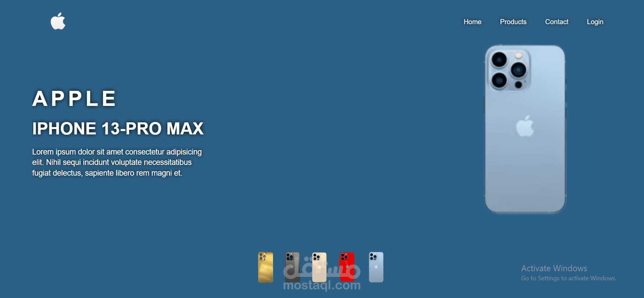Click the IPHONE 13-PRO MAX title
The image size is (644, 298).
point(118,128)
